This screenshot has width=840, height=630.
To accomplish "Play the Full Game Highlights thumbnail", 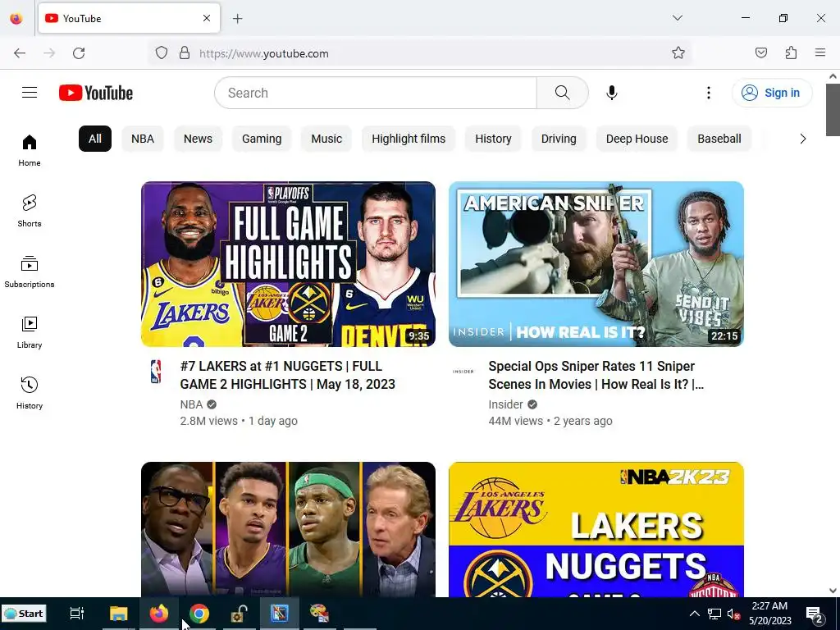I will coord(288,264).
